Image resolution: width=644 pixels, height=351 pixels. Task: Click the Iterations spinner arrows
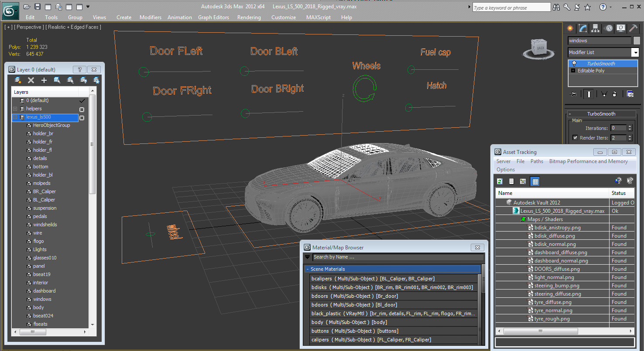pos(630,128)
